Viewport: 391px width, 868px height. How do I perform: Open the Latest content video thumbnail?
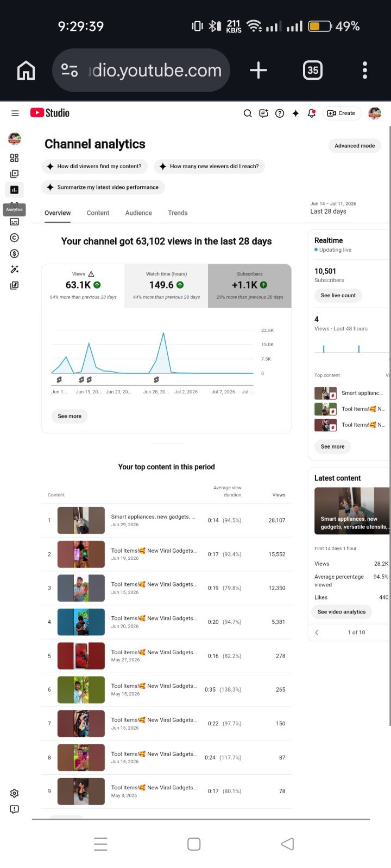pos(352,510)
